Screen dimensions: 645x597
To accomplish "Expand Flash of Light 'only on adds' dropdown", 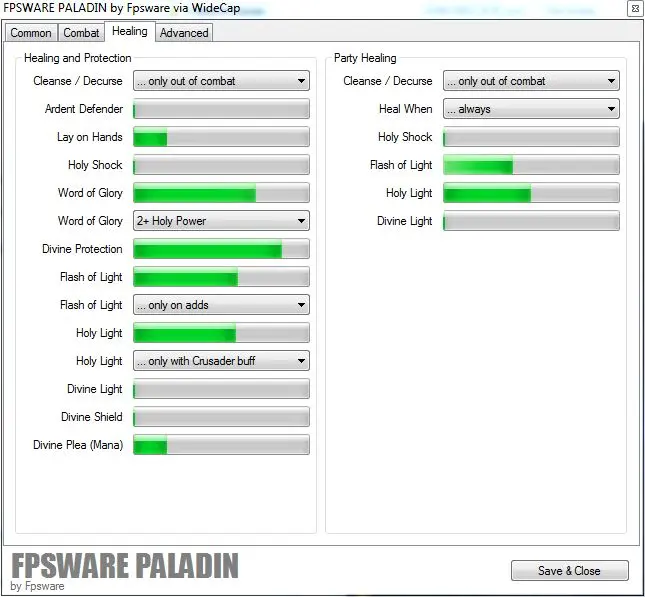I will click(221, 305).
